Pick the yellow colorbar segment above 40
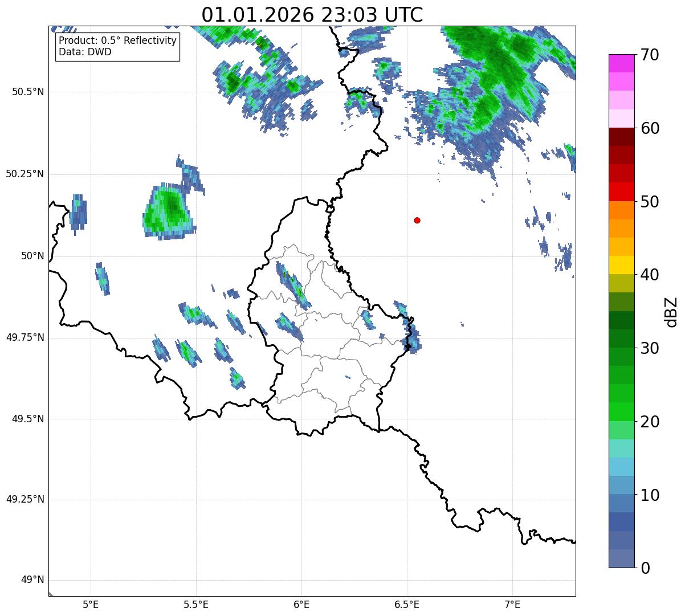The height and width of the screenshot is (616, 685). point(621,265)
